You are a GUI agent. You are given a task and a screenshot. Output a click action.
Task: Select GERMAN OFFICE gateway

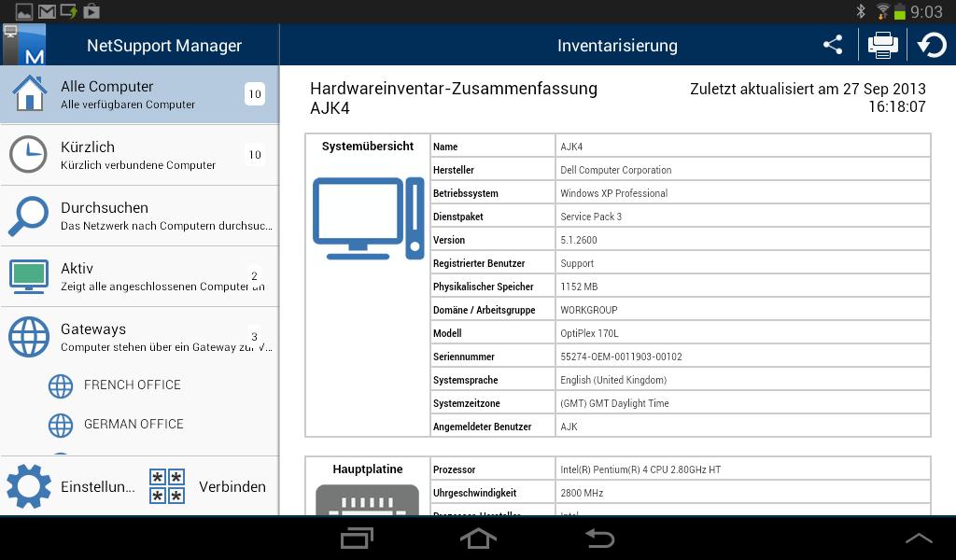[134, 424]
